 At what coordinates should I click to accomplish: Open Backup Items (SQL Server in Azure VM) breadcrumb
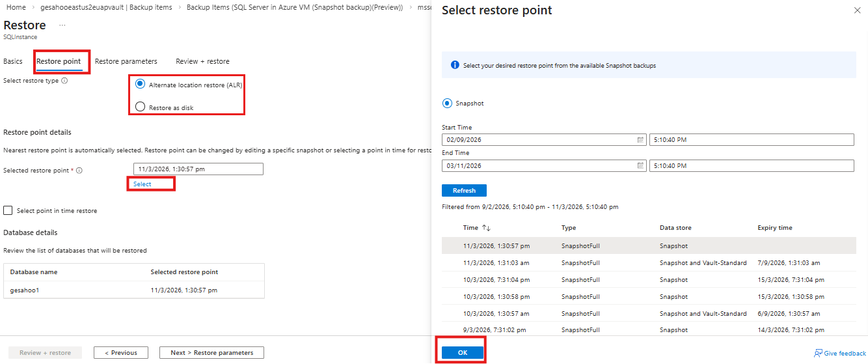click(x=295, y=7)
